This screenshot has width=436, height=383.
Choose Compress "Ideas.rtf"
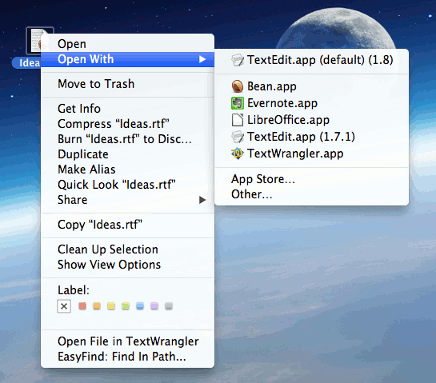tap(127, 124)
